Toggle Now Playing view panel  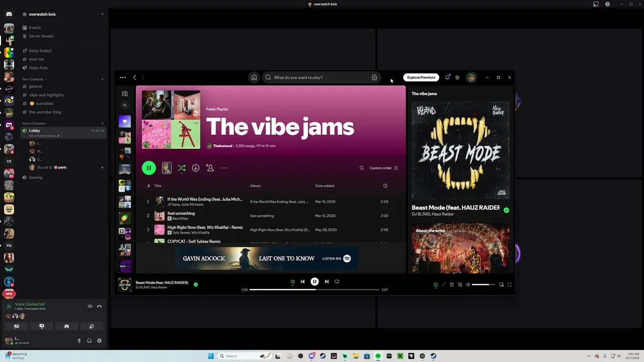[x=436, y=285]
